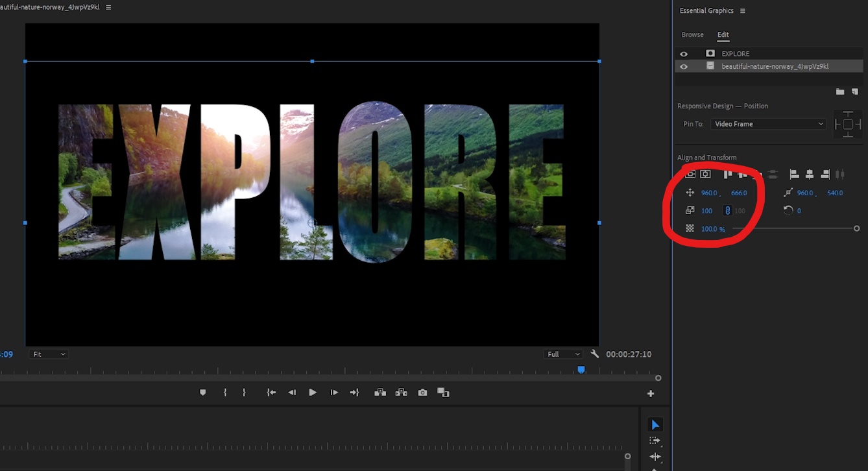
Task: Select the Ripple Edit tool
Action: 655,456
